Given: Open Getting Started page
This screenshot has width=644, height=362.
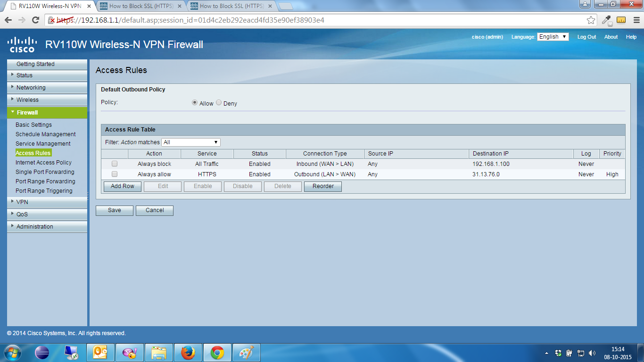Looking at the screenshot, I should (47, 64).
